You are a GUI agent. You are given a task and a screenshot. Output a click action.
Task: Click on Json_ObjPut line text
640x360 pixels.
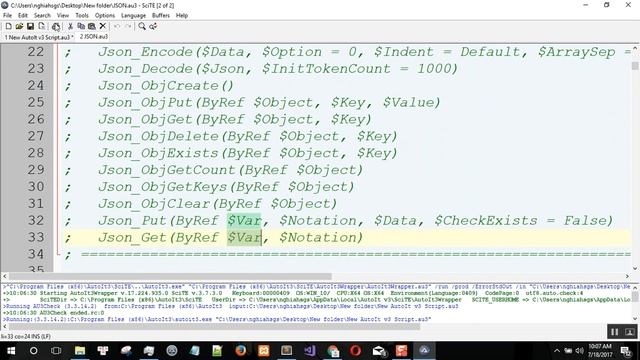point(269,102)
